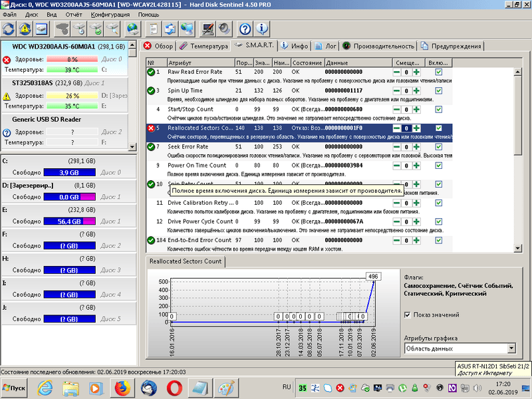Viewport: 532px width, 399px height.
Task: Open the 'Конфигурация' menu
Action: (x=110, y=14)
